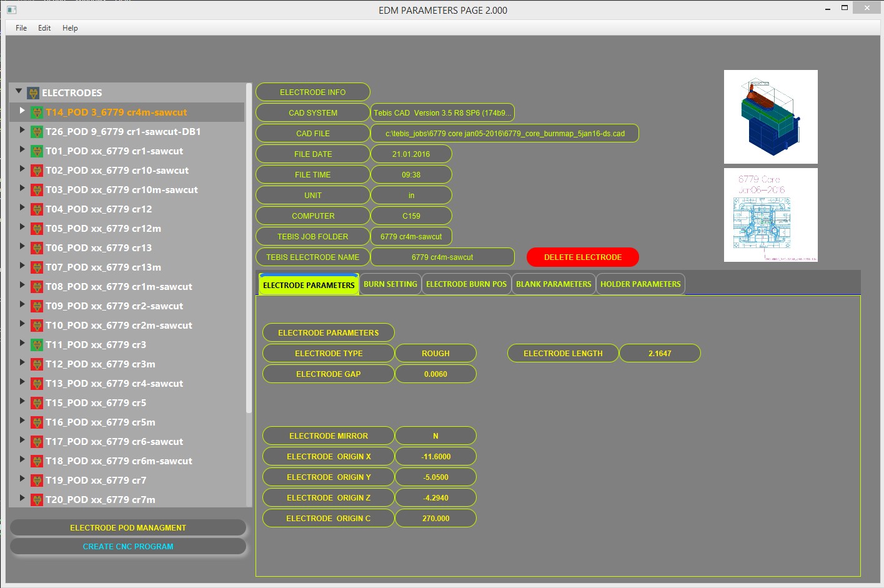Screen dimensions: 884x588
Task: Click the red icon of T16_POD xx_6779 cr5m
Action: (x=37, y=422)
